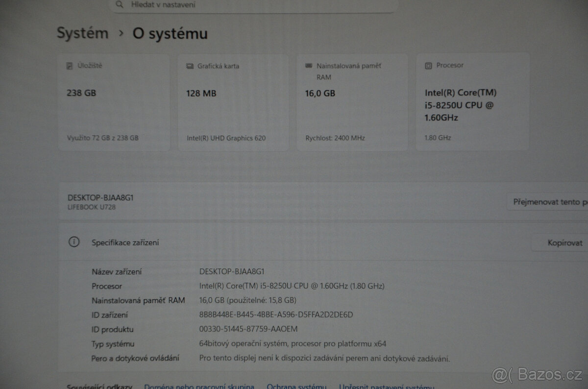Select the Úložiště storage icon
This screenshot has height=389, width=588.
coord(69,65)
